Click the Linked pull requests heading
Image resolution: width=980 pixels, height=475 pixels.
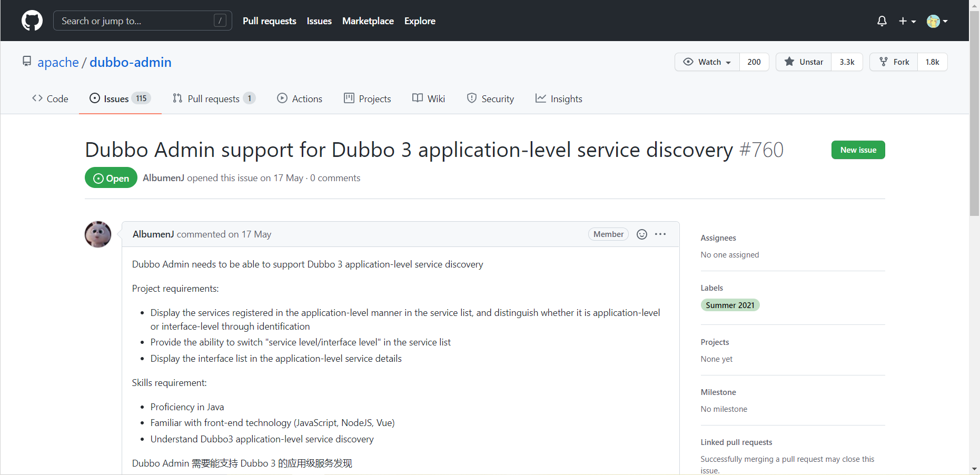click(x=736, y=442)
